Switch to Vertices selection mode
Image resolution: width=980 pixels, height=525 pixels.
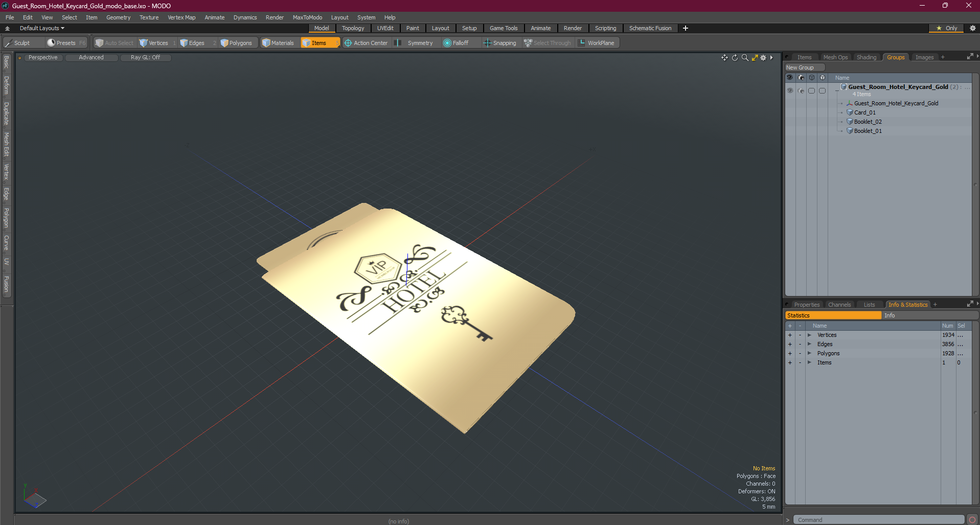click(158, 43)
